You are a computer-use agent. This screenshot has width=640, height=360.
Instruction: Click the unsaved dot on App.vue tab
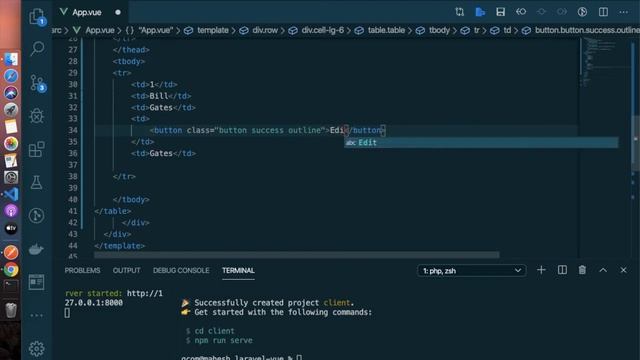coord(118,12)
